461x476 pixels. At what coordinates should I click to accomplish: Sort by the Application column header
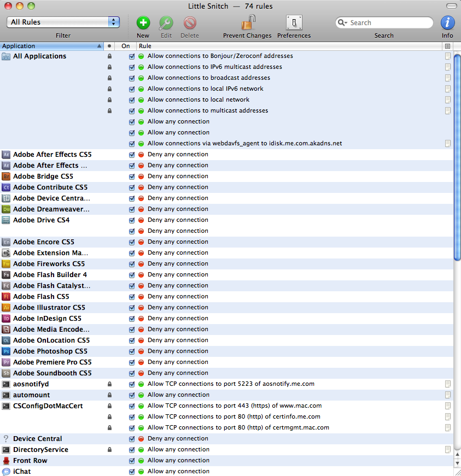coord(51,46)
